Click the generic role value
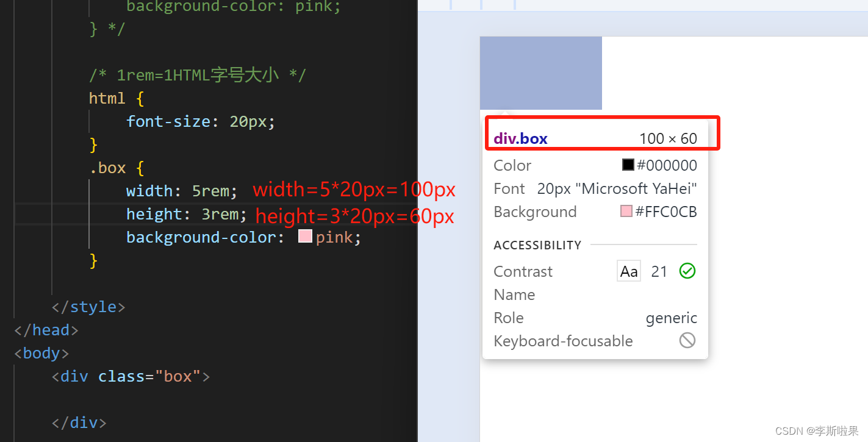Viewport: 868px width, 442px height. (672, 318)
